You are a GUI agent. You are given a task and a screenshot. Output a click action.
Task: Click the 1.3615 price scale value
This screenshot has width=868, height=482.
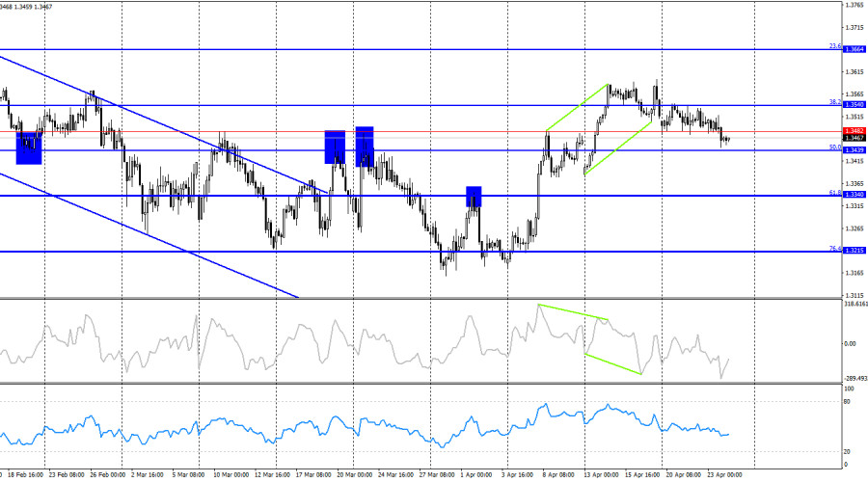click(x=854, y=72)
